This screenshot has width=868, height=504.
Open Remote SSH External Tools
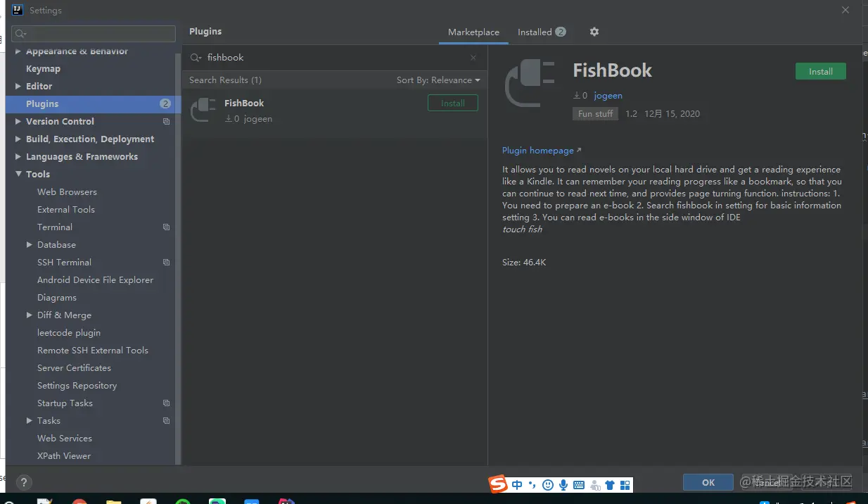tap(93, 351)
